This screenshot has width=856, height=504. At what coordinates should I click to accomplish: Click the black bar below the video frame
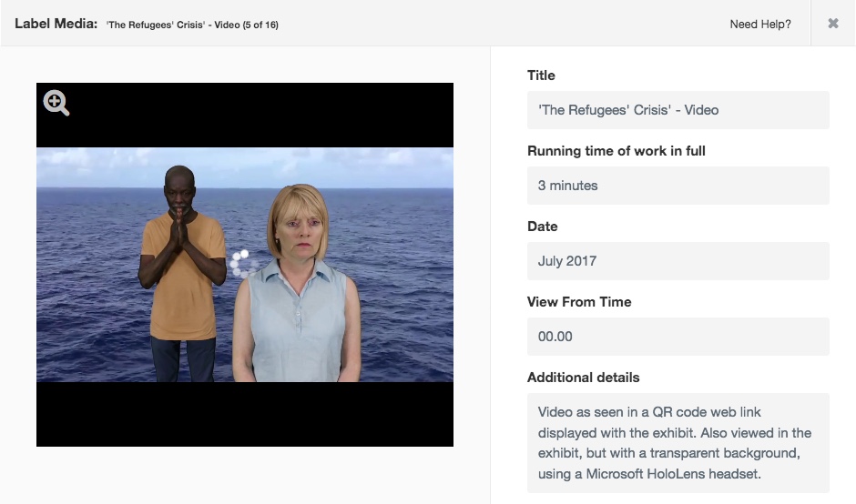[244, 414]
